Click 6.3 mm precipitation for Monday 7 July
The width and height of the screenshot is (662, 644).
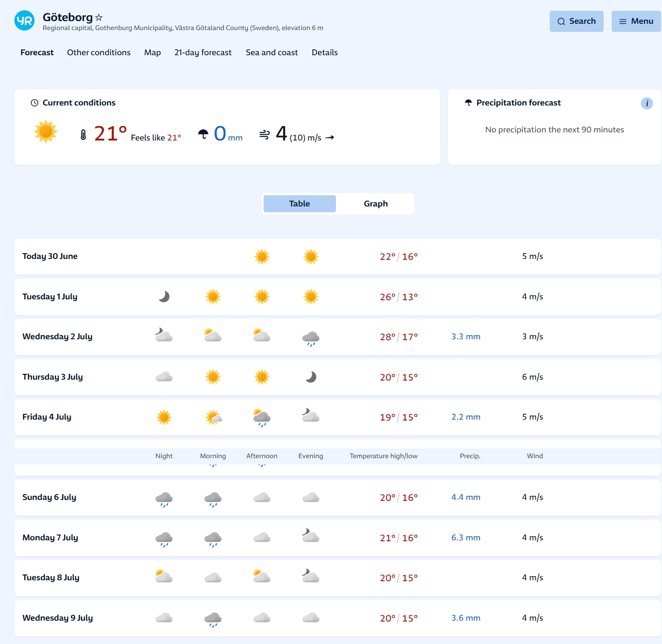[x=466, y=538]
